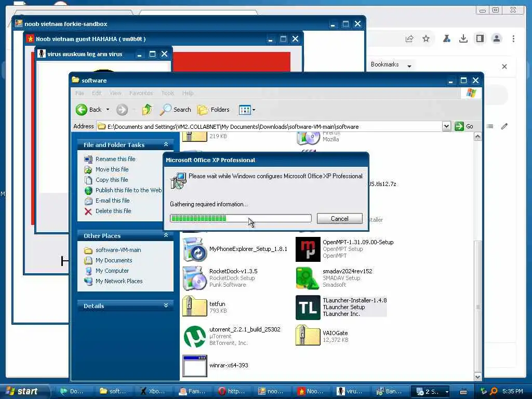
Task: Toggle the Folders pane button
Action: [x=214, y=110]
